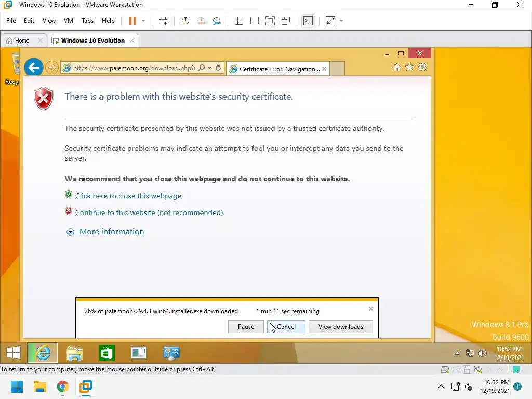Image resolution: width=532 pixels, height=399 pixels.
Task: Open Control Panel icon on guest taskbar
Action: point(171,353)
